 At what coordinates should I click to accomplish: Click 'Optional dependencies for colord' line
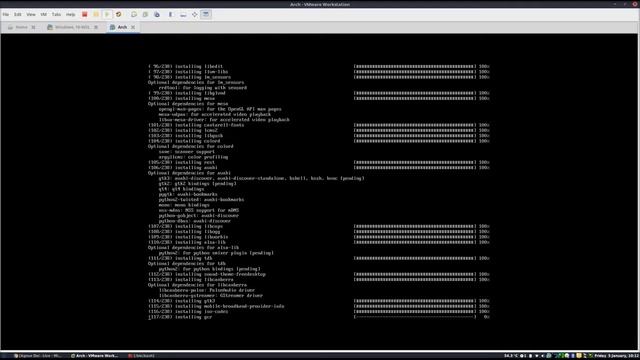(191, 146)
